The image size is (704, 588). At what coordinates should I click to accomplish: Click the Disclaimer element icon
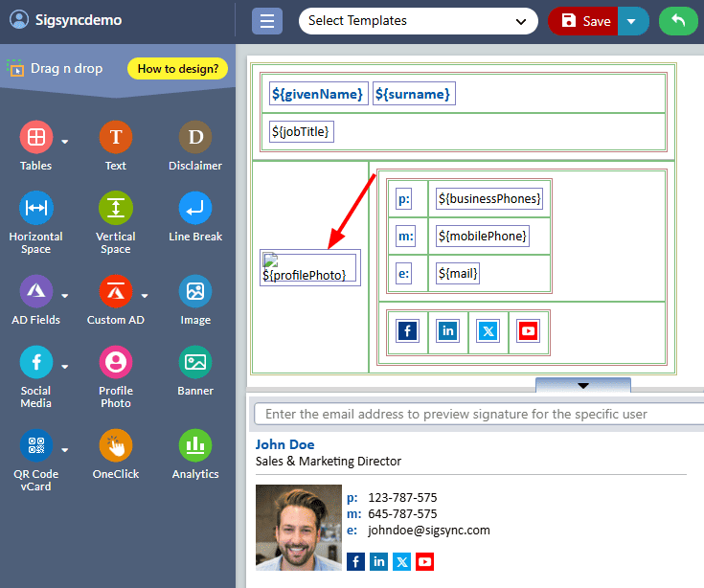pos(195,138)
